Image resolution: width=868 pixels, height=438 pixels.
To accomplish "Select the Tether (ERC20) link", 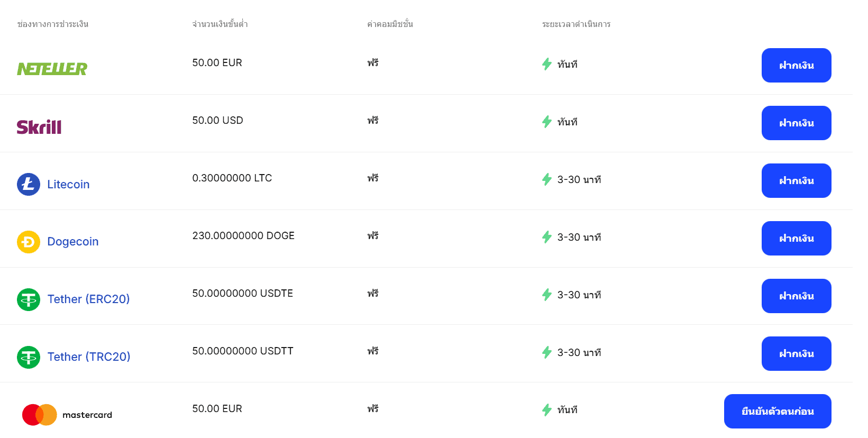I will tap(88, 299).
